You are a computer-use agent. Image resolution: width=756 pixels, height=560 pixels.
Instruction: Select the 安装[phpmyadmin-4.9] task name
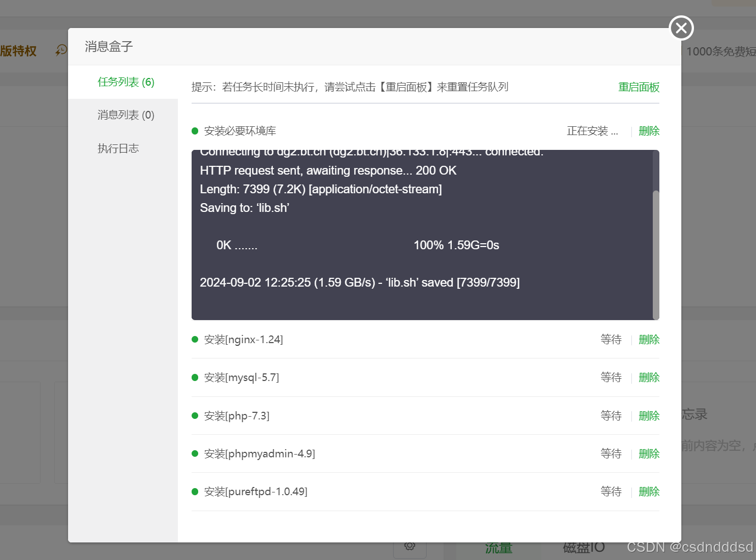point(260,454)
